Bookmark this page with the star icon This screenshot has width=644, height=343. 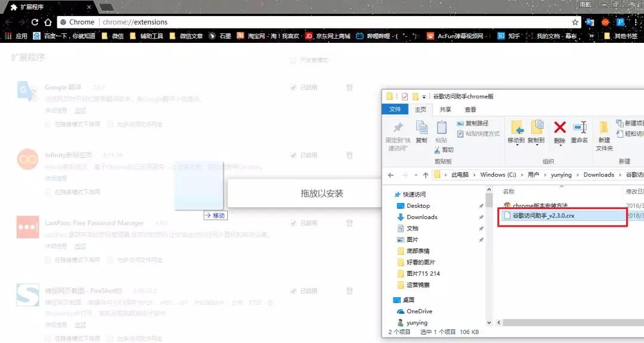[x=575, y=22]
